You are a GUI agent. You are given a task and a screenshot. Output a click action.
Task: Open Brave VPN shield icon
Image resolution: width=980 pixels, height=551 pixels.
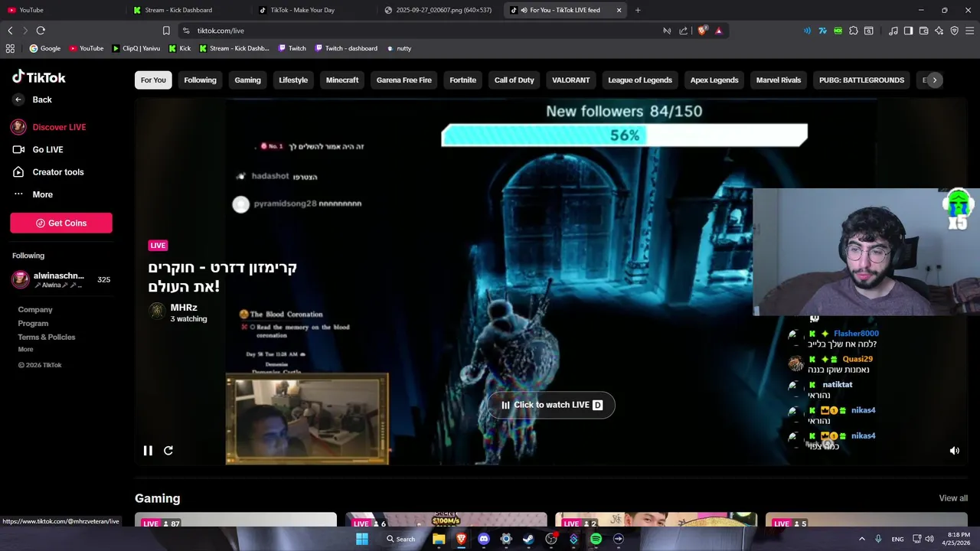click(x=955, y=31)
